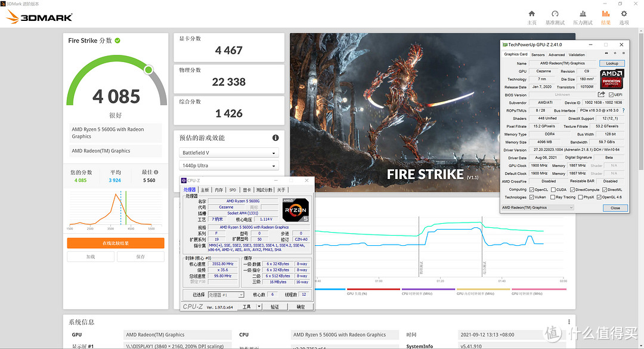Click the info icon beside 预估的游戏效能

(275, 138)
